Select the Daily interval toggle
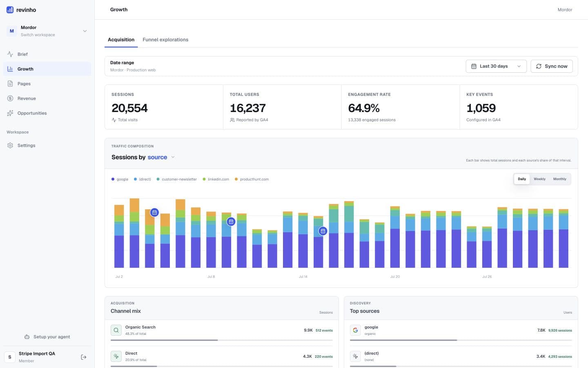 (x=522, y=179)
